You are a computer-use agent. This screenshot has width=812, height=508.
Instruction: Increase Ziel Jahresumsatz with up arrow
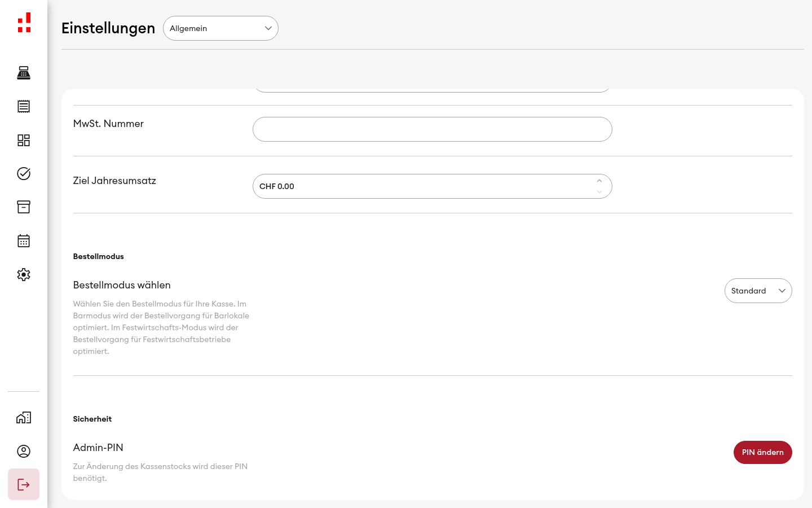599,181
